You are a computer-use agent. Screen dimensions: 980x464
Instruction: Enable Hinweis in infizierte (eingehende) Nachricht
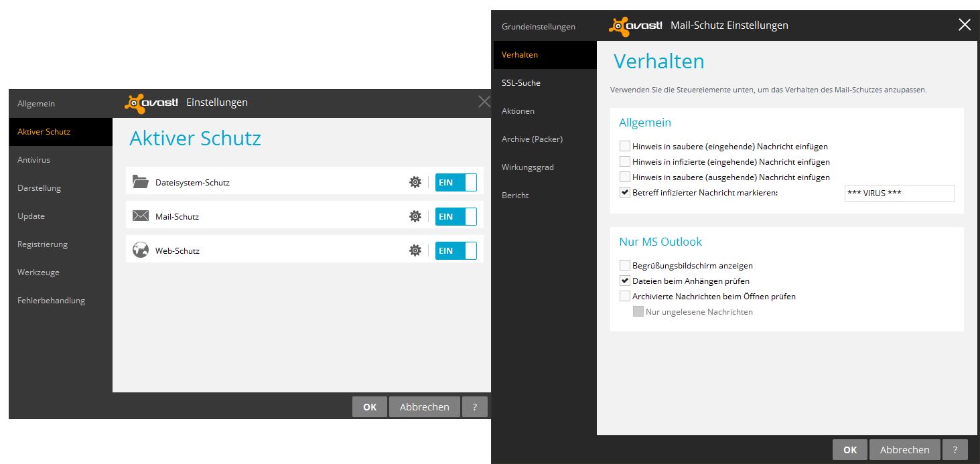pos(625,161)
